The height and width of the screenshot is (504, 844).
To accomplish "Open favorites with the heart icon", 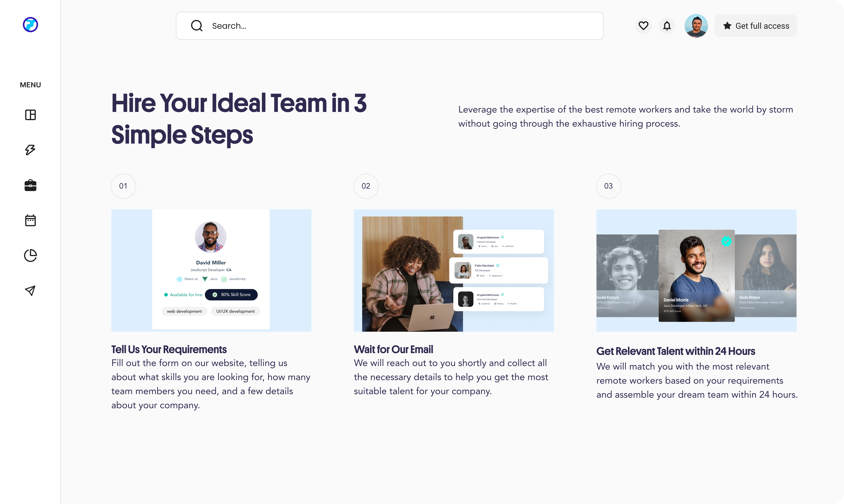I will (x=643, y=26).
